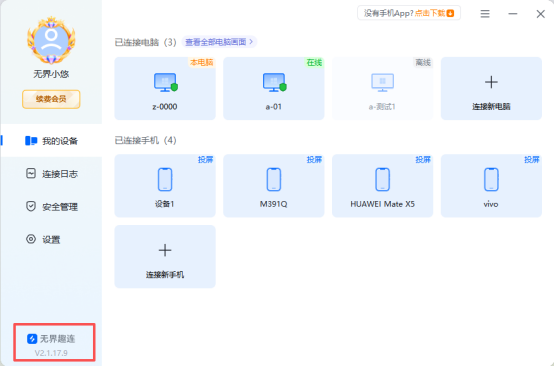Open 我的设备 in the sidebar
Image resolution: width=554 pixels, height=366 pixels.
[51, 141]
